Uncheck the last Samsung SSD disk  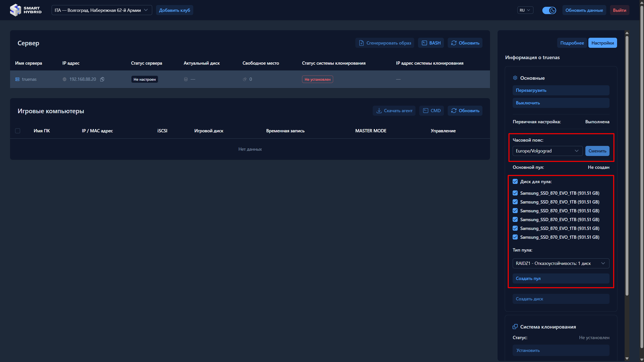[515, 237]
